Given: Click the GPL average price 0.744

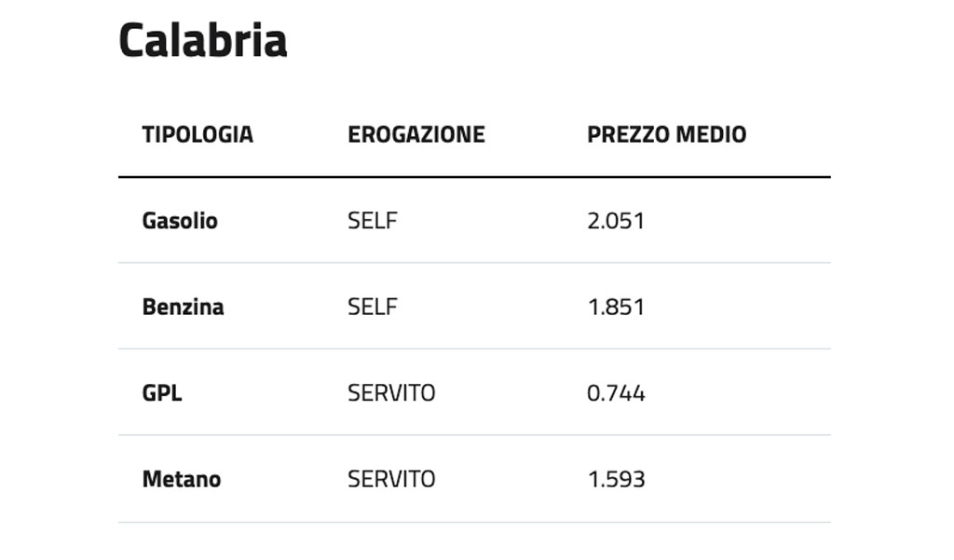Looking at the screenshot, I should coord(616,392).
